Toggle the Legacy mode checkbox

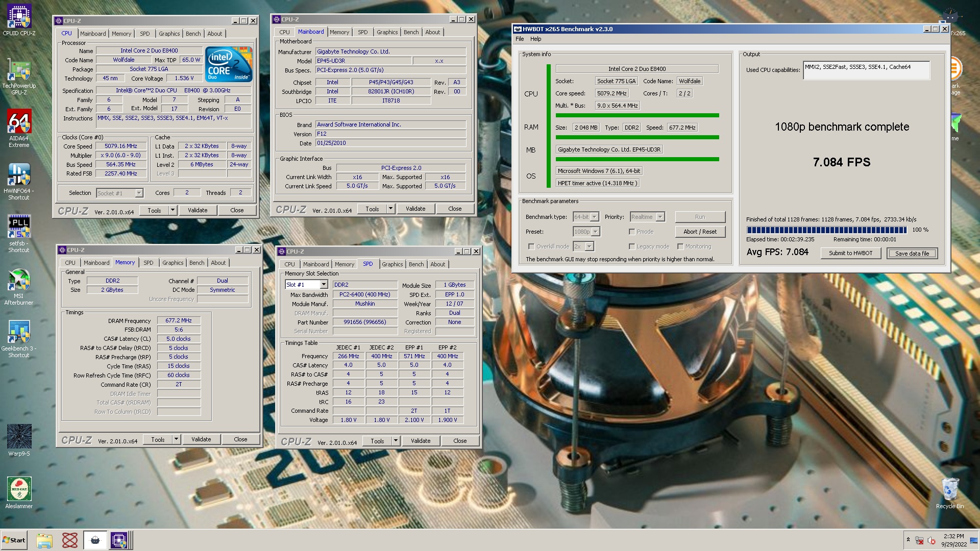[x=632, y=246]
